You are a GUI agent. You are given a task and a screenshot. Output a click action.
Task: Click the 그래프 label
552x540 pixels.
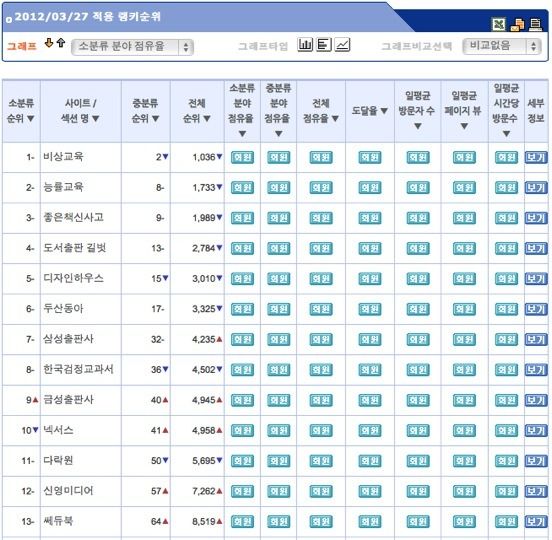pyautogui.click(x=22, y=46)
